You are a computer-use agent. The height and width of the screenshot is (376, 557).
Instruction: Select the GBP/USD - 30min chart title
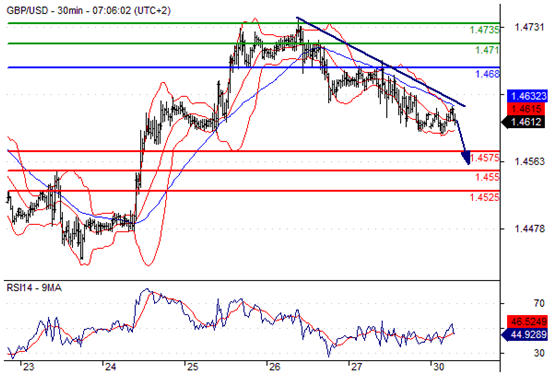(x=88, y=11)
